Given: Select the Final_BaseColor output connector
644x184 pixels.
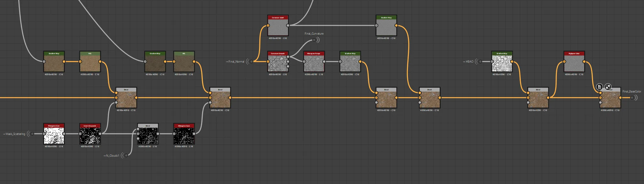Looking at the screenshot, I should [x=632, y=98].
